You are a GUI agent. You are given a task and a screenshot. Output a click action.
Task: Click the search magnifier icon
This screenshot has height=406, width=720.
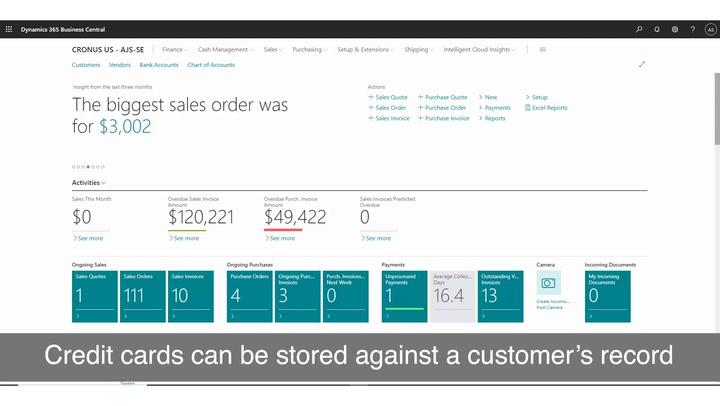coord(639,29)
